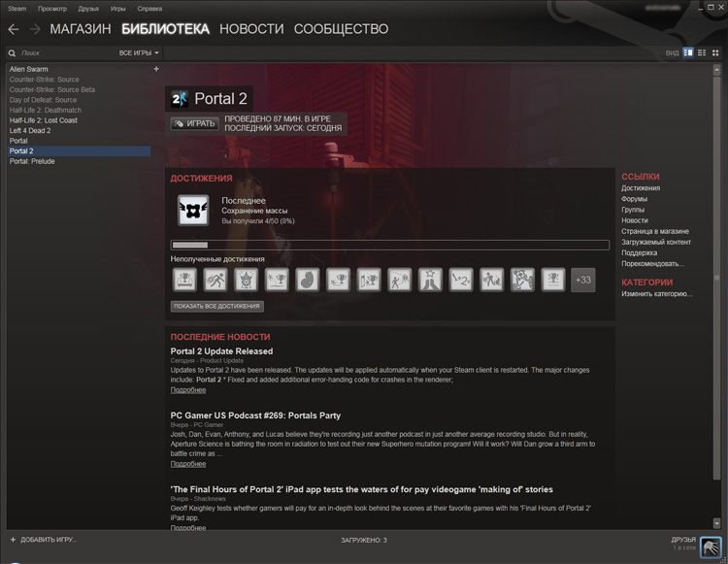Go forward with the right arrow
Image resolution: width=728 pixels, height=564 pixels.
35,29
